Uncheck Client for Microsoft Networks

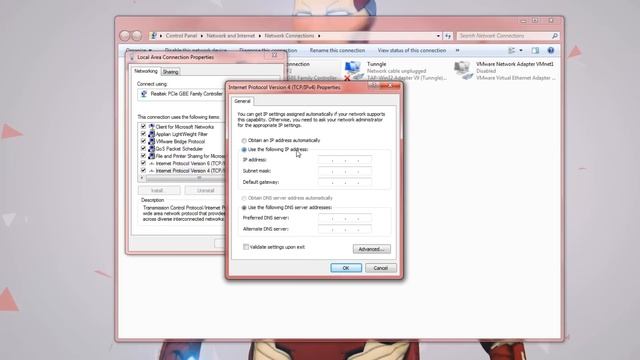143,127
